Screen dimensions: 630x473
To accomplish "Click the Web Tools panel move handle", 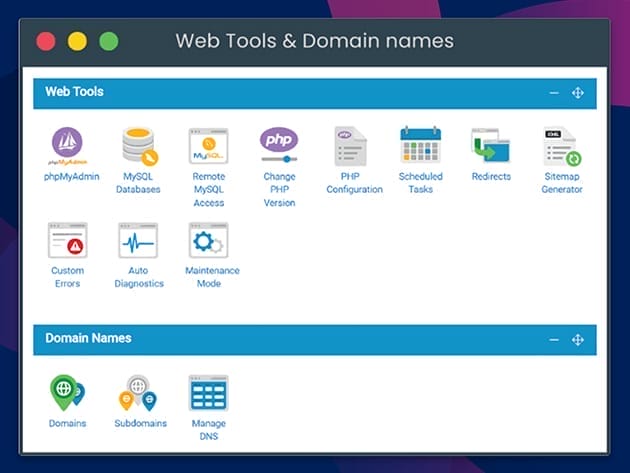I will point(577,93).
